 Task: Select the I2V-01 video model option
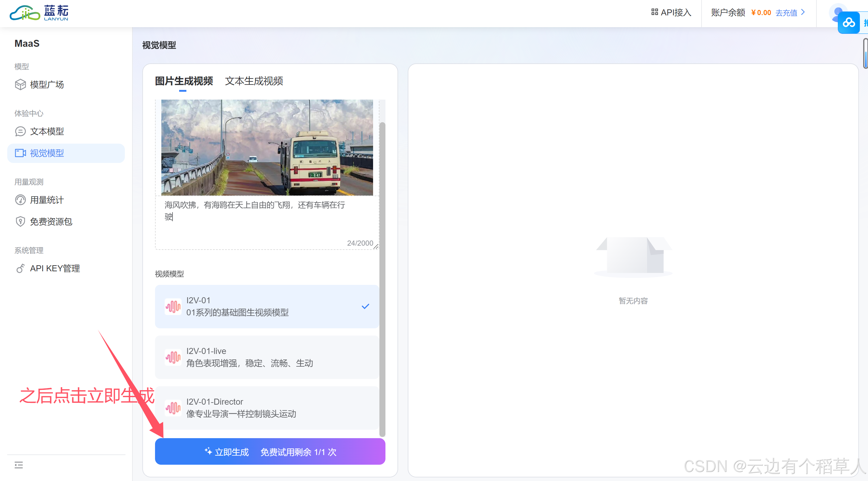(x=267, y=306)
